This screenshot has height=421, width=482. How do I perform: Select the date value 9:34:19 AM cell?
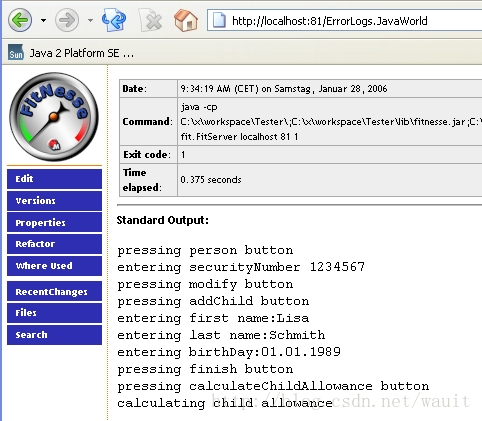[330, 89]
